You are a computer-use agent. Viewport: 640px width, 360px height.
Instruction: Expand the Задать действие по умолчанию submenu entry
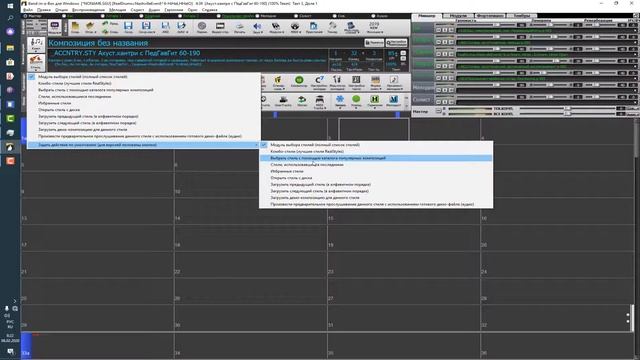(x=143, y=145)
